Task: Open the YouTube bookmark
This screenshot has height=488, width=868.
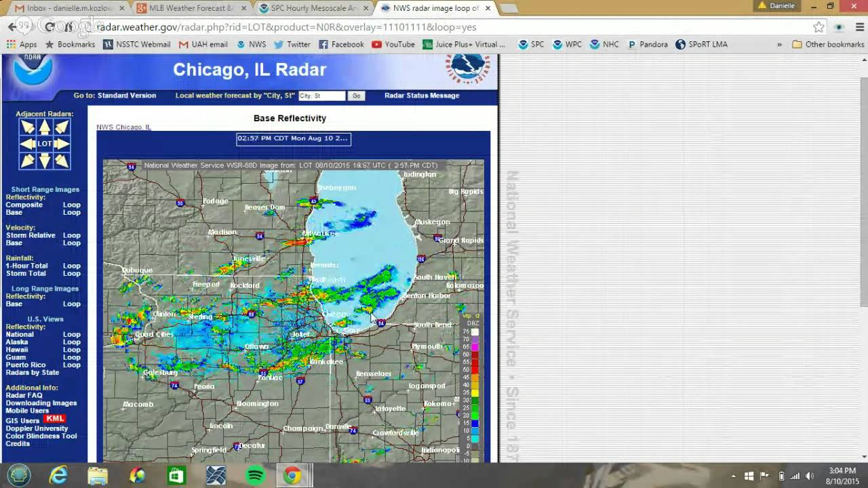Action: click(393, 44)
